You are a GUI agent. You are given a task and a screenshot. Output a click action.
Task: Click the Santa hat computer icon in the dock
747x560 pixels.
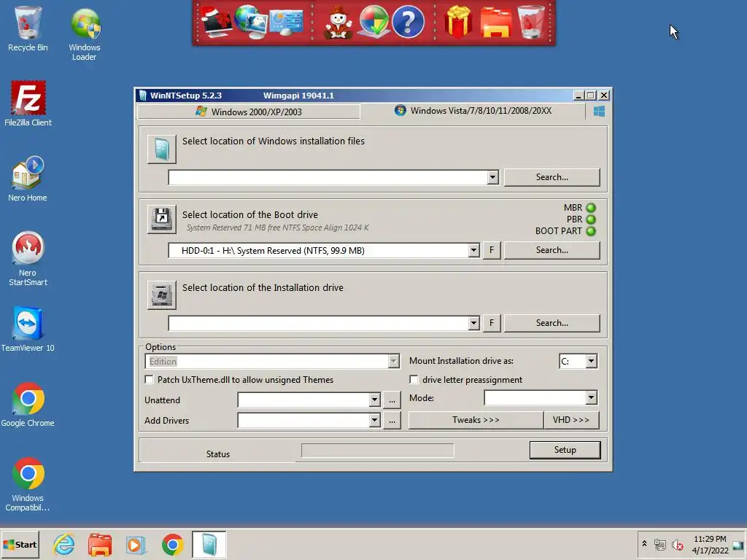[216, 21]
